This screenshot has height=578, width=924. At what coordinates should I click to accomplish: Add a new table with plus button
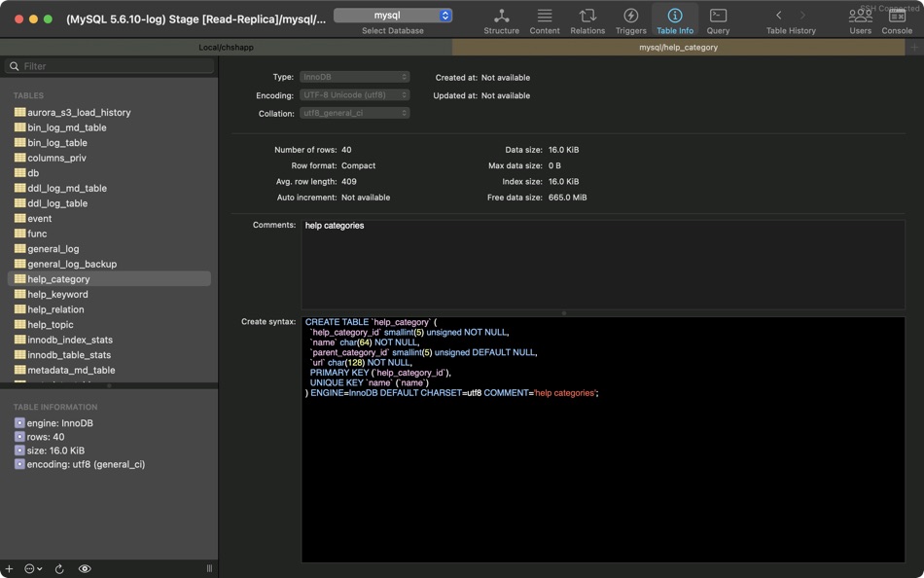click(x=9, y=568)
